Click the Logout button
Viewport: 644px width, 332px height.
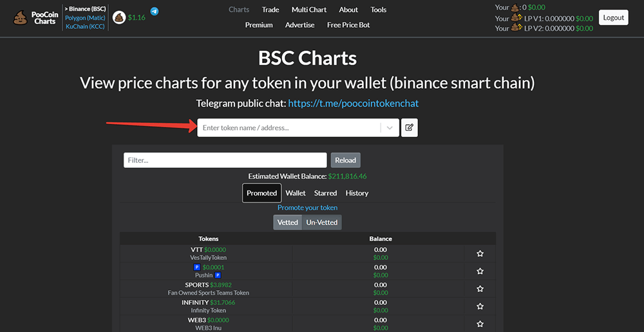click(614, 17)
